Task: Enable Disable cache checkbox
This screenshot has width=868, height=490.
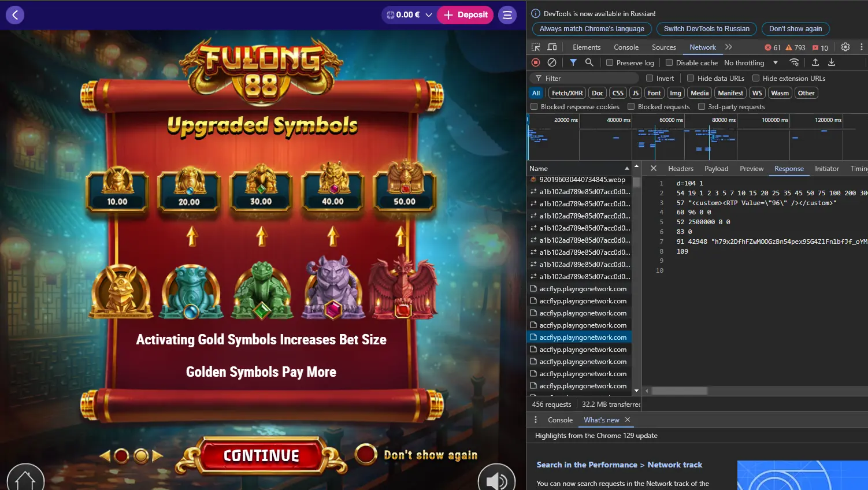Action: 669,62
